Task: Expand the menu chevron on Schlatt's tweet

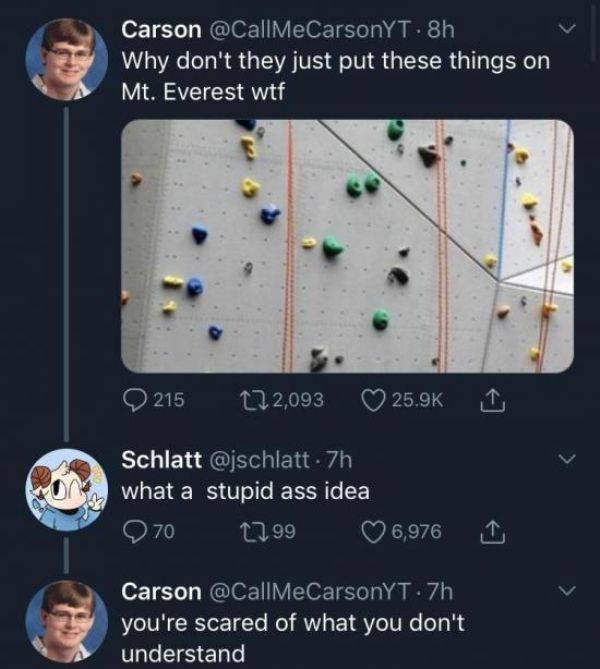Action: tap(566, 460)
